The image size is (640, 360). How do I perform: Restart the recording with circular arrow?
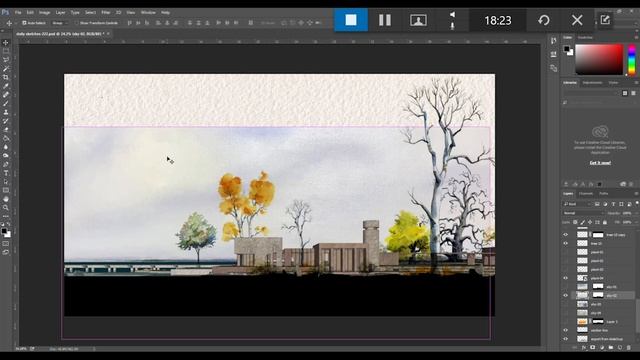tap(544, 20)
